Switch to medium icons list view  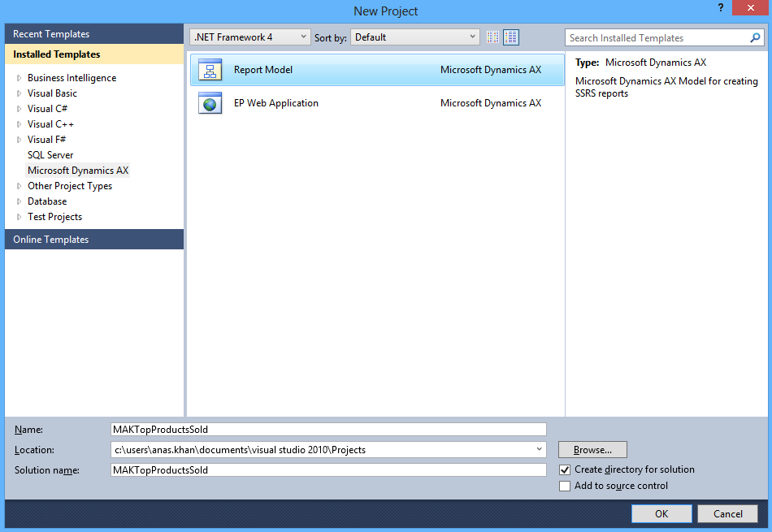[511, 37]
